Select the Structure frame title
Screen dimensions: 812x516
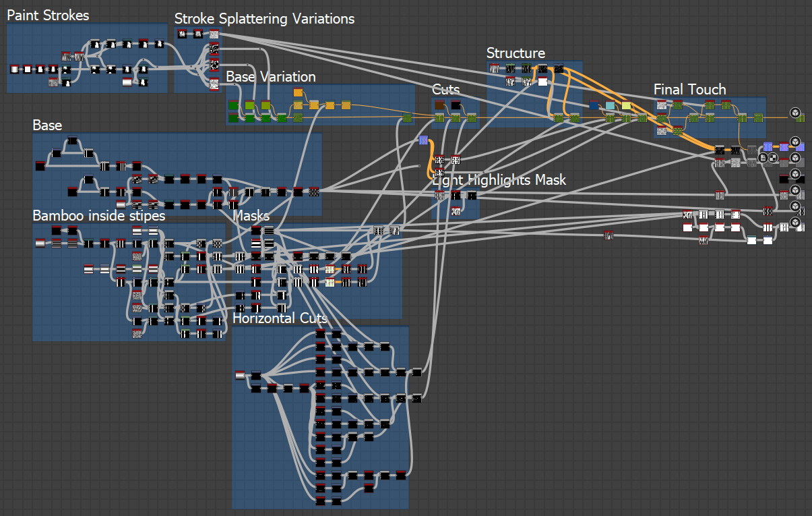(516, 53)
